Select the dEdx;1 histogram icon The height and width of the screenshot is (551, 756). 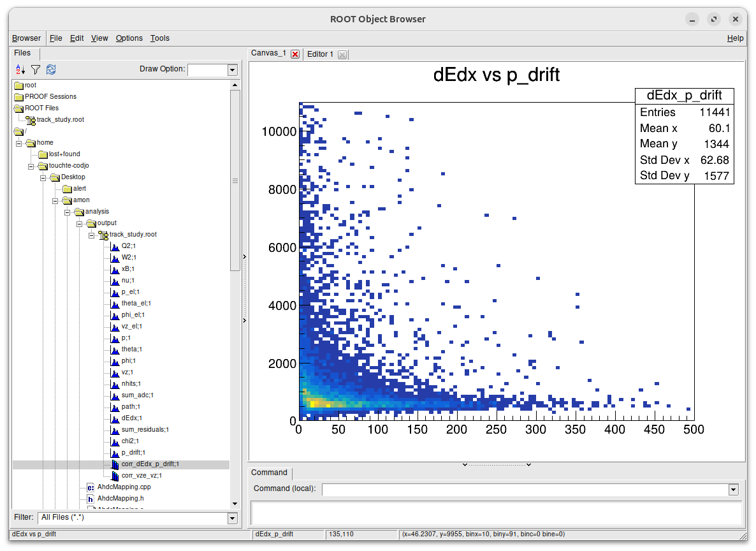[115, 418]
